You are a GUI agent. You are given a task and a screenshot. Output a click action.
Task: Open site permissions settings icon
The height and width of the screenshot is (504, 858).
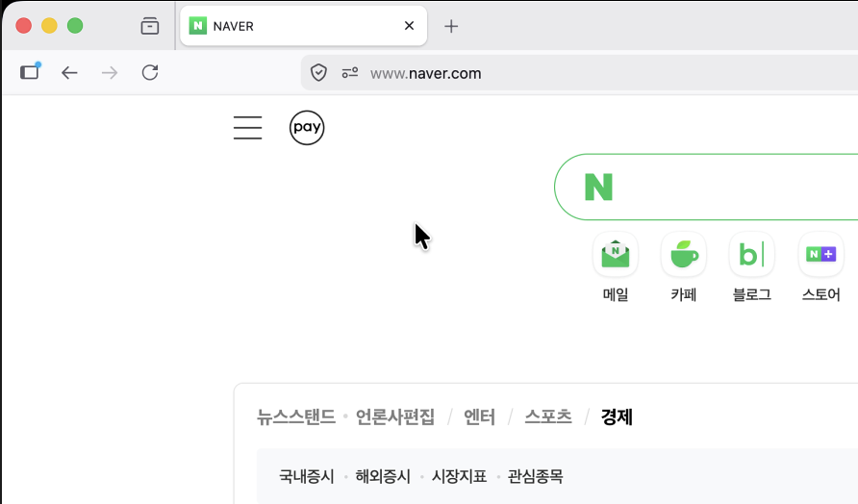(x=350, y=73)
